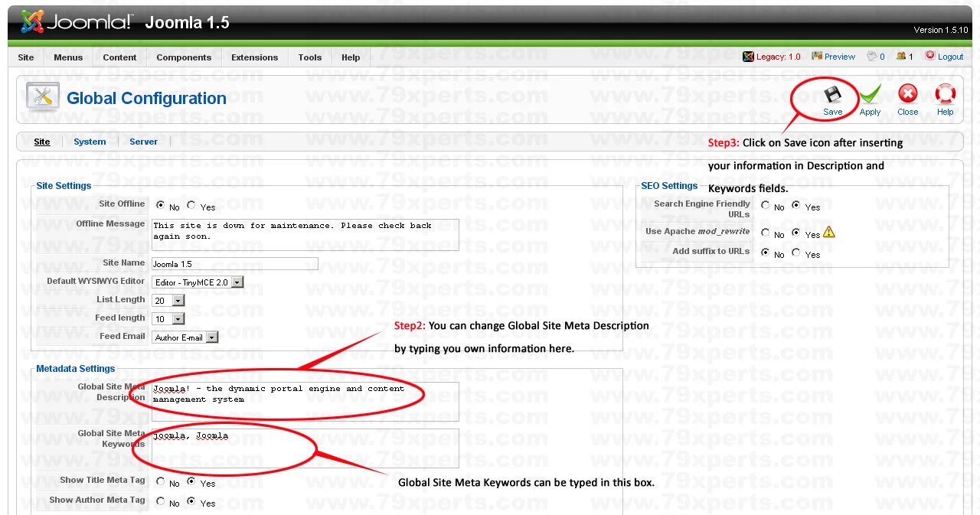Viewport: 980px width, 515px height.
Task: Switch to the System configuration tab
Action: pos(90,142)
